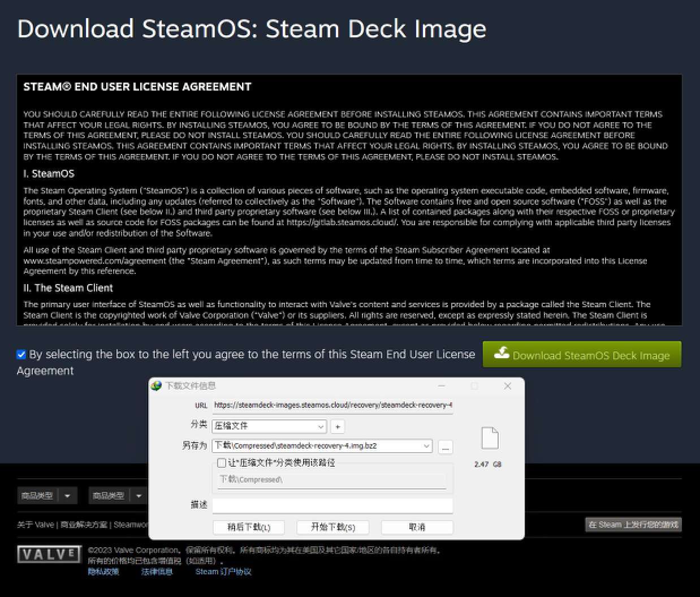
Task: Open 法律信息 legal info link
Action: coord(157,572)
